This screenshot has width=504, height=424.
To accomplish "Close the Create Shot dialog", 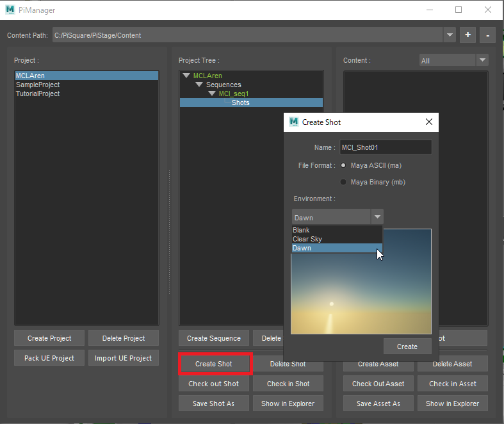I will point(429,122).
